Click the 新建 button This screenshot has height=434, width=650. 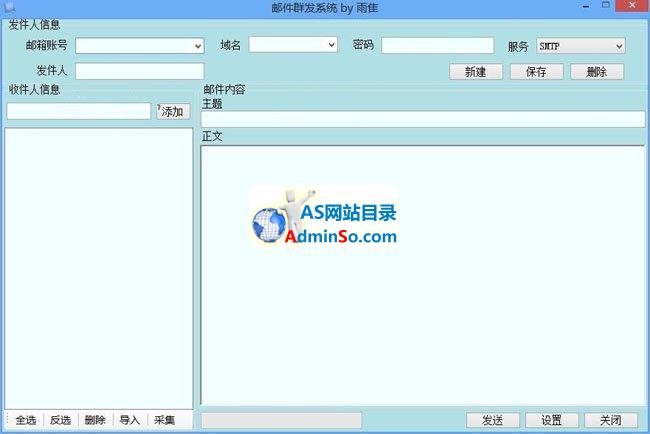tap(476, 72)
